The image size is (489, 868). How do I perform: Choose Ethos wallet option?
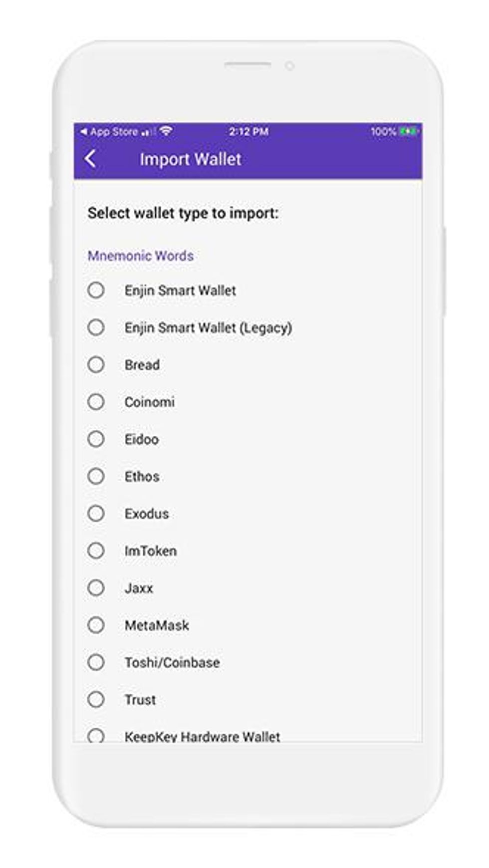96,477
